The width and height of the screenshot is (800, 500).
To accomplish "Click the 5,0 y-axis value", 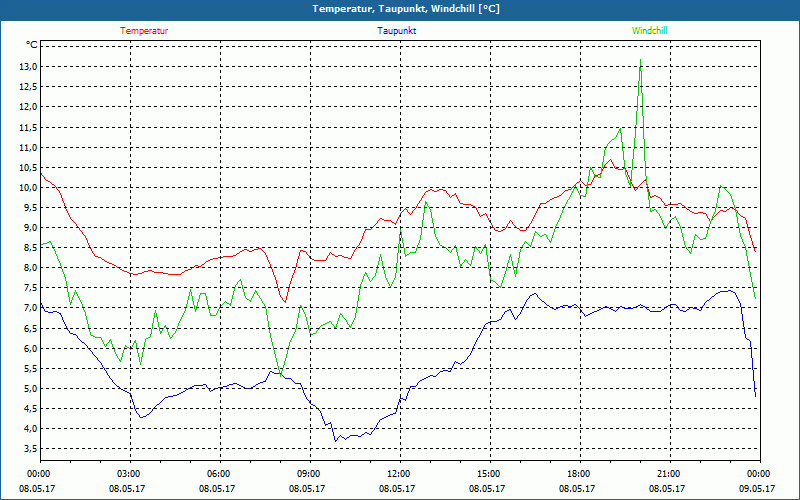I will 30,389.
